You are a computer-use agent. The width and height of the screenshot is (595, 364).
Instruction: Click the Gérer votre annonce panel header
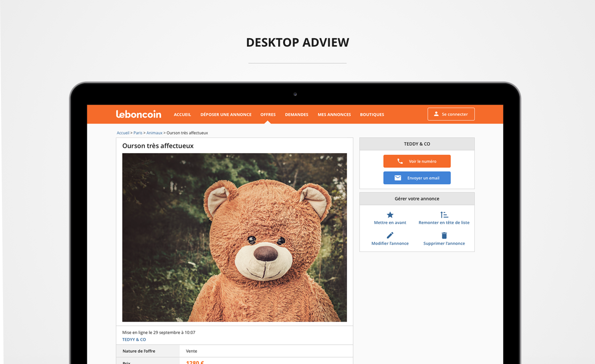(417, 199)
